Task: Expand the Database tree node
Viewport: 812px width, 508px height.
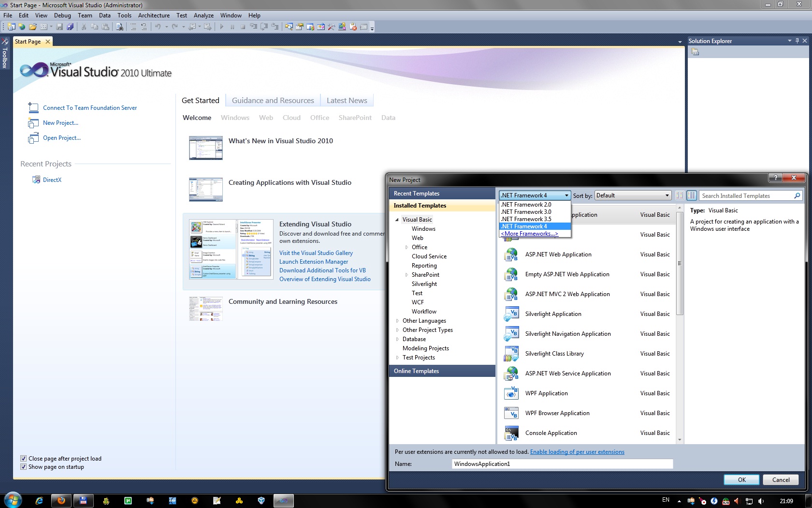Action: point(397,339)
